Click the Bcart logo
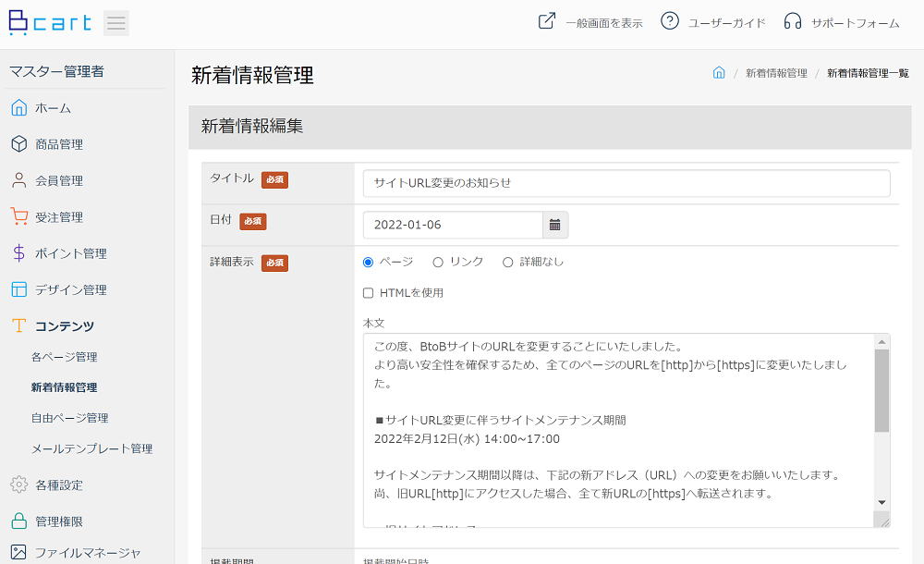The height and width of the screenshot is (564, 924). click(x=50, y=23)
